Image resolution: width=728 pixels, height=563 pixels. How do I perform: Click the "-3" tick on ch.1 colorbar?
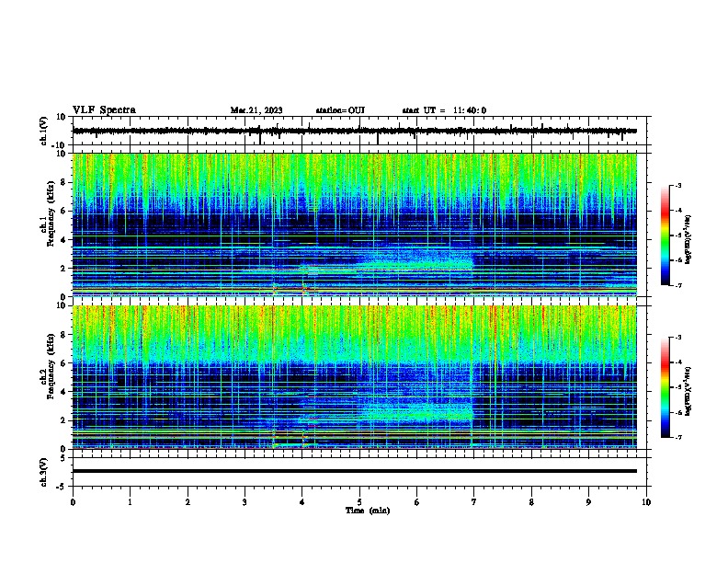click(678, 186)
